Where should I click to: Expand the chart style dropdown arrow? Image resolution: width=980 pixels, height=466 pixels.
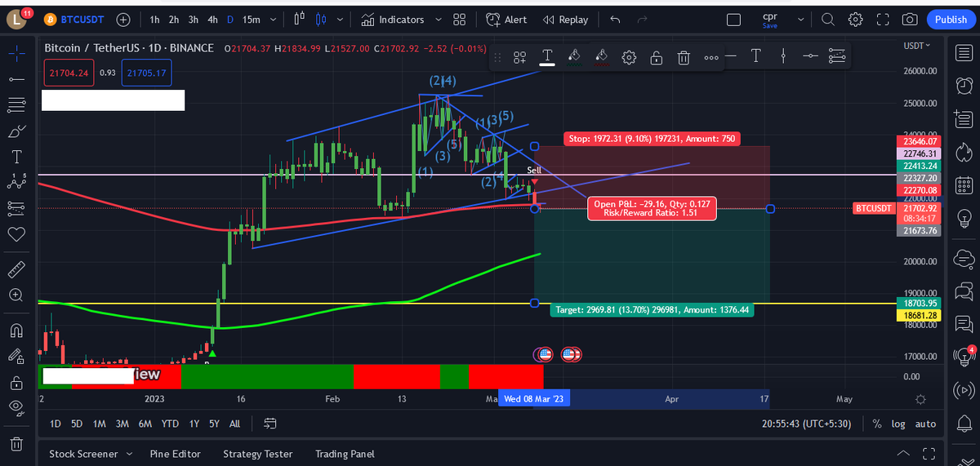click(340, 19)
